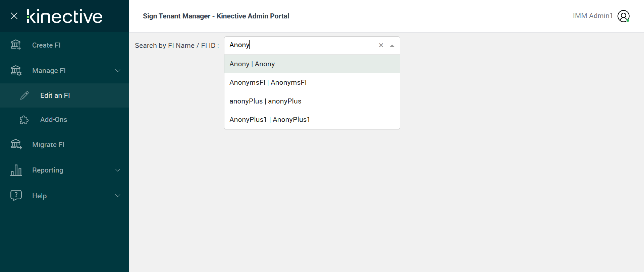Open the user profile avatar icon

coord(623,16)
